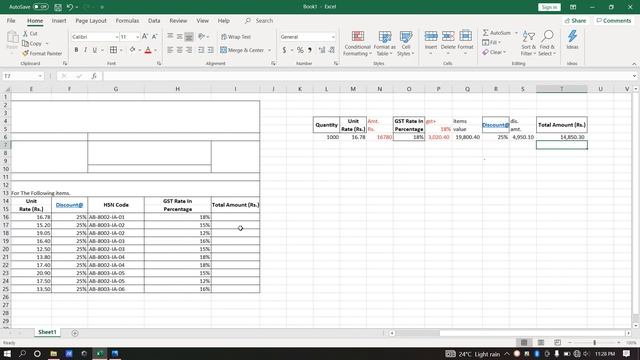Toggle the AutoSave switch
The height and width of the screenshot is (360, 640).
40,7
